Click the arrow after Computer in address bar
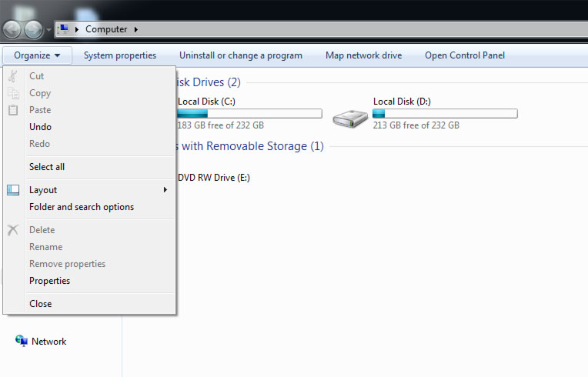This screenshot has width=588, height=377. 136,29
